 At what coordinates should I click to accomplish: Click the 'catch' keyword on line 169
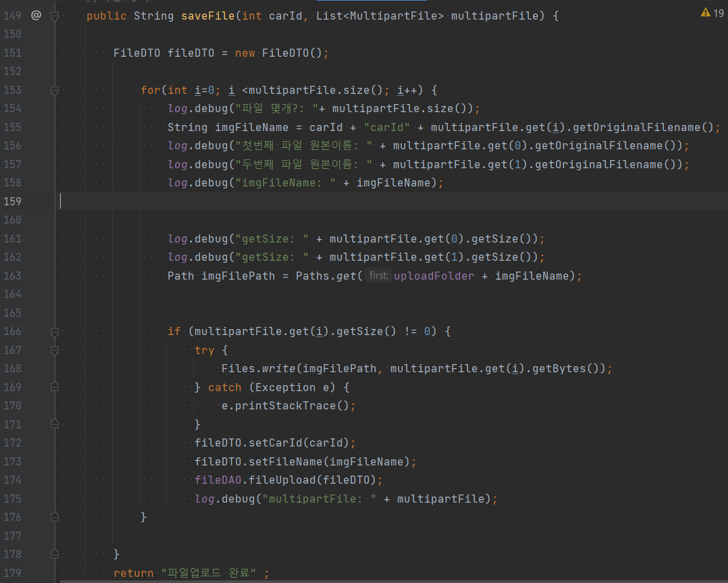click(225, 387)
